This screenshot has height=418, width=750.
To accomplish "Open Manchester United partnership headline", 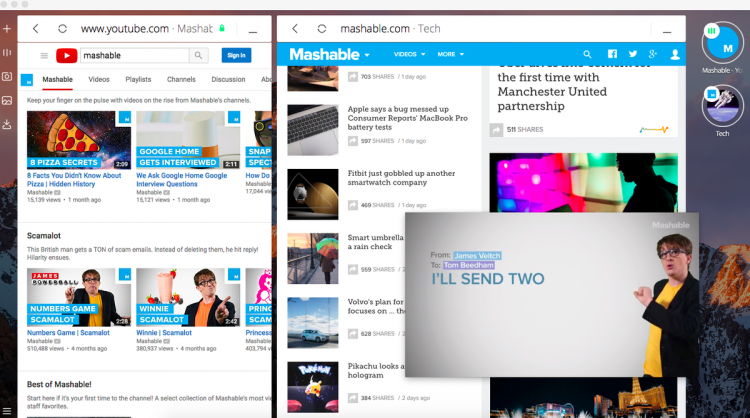I will point(552,91).
